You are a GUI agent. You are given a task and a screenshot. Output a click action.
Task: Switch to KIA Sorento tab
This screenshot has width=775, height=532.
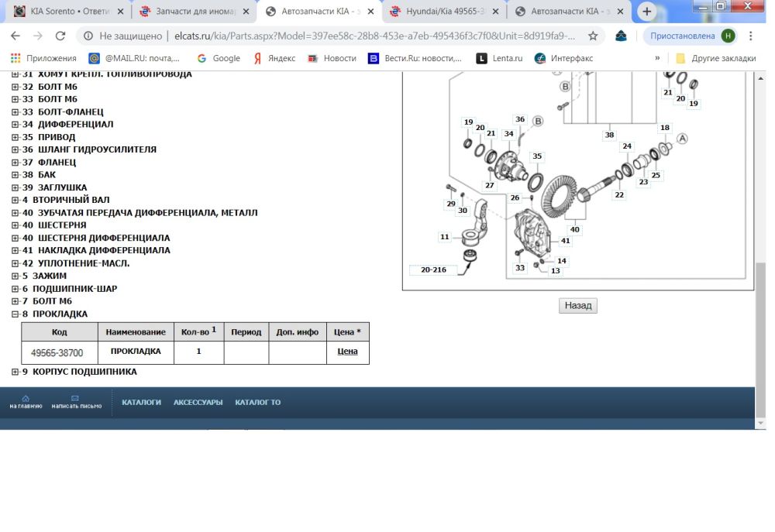[x=67, y=12]
